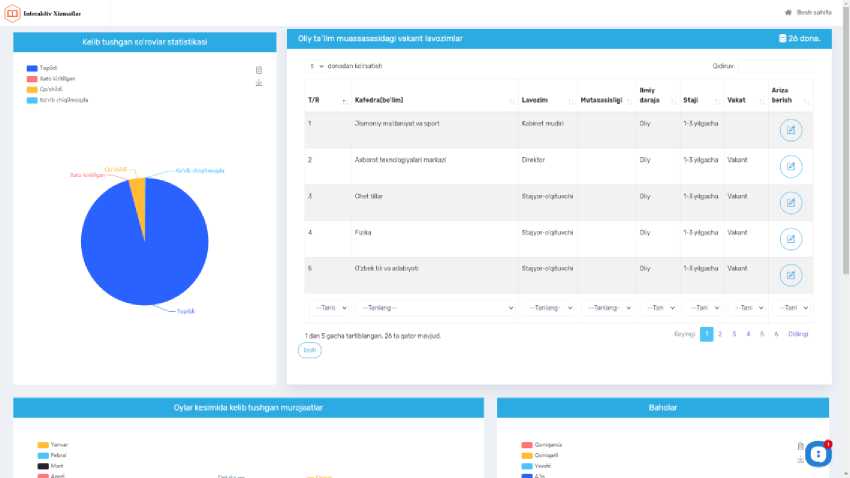Image resolution: width=850 pixels, height=478 pixels.
Task: Click apply icon for O'zbek tili va adabiyoti
Action: [790, 275]
